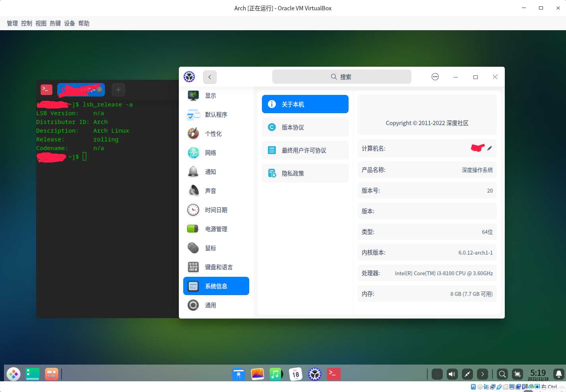This screenshot has height=392, width=566.
Task: Open 个性化 (Personalization) settings icon
Action: 193,133
